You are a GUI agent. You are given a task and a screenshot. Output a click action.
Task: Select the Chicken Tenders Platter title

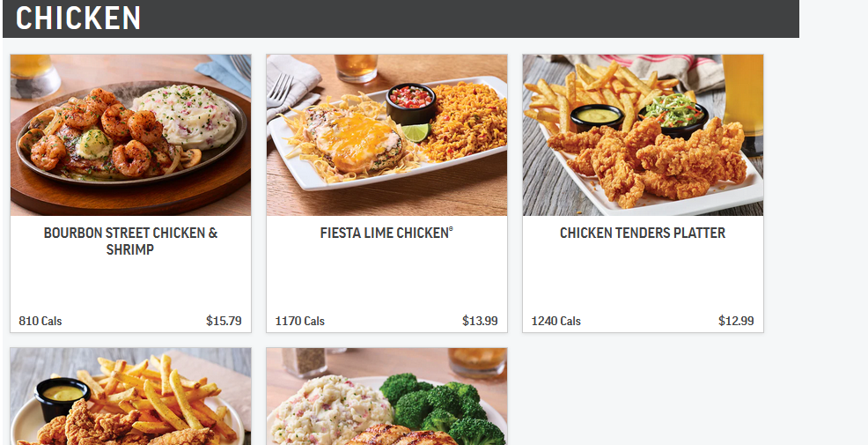[643, 233]
